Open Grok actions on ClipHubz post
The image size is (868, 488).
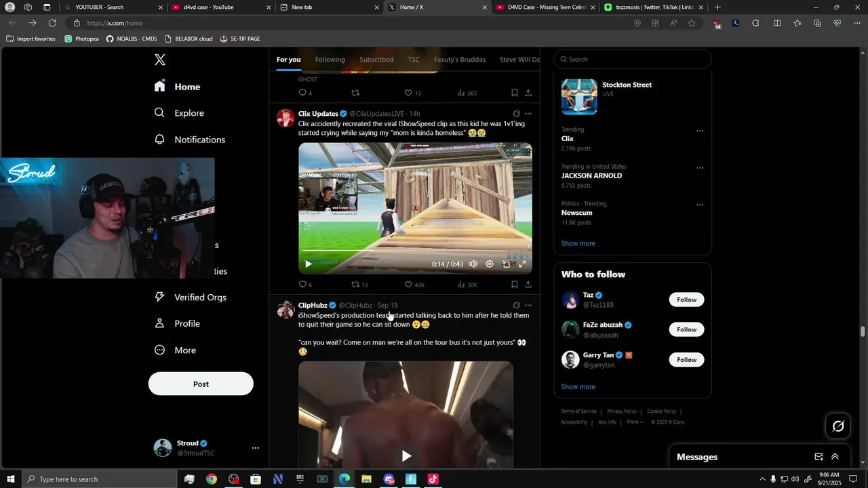coord(516,306)
